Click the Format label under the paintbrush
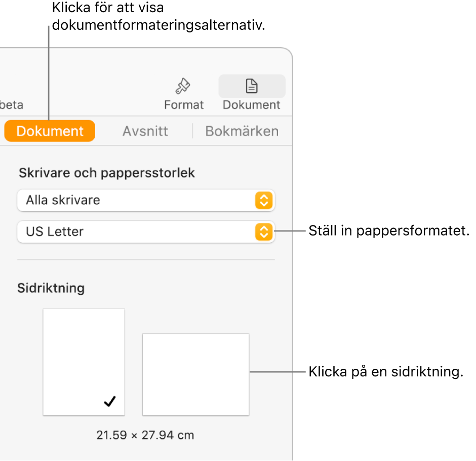This screenshot has width=476, height=461. (184, 105)
